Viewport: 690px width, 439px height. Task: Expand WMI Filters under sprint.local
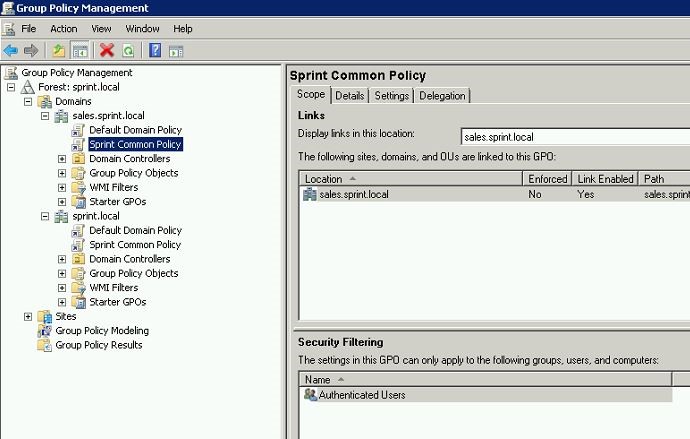[62, 288]
